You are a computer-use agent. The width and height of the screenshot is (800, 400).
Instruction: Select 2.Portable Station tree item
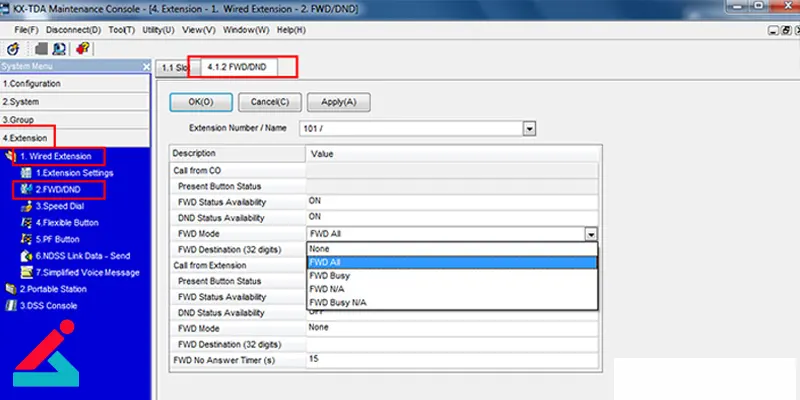point(53,289)
